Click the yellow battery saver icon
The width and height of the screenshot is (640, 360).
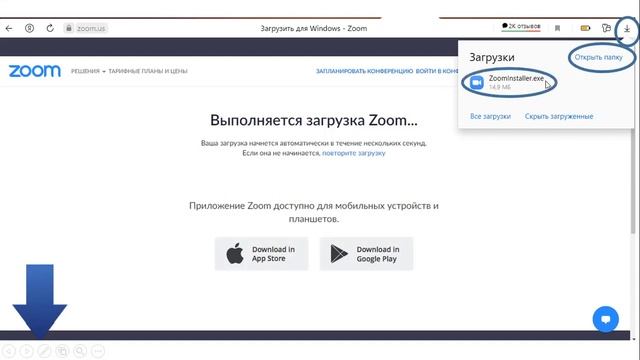click(x=585, y=28)
